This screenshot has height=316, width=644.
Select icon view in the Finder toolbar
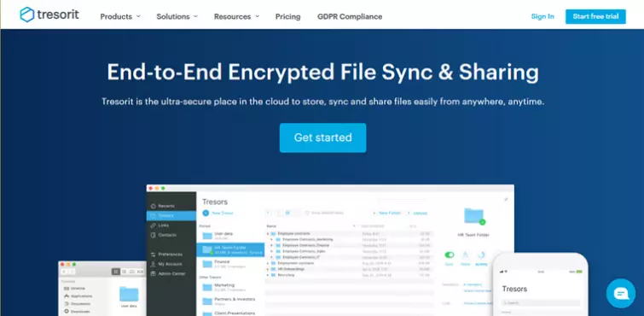(116, 272)
